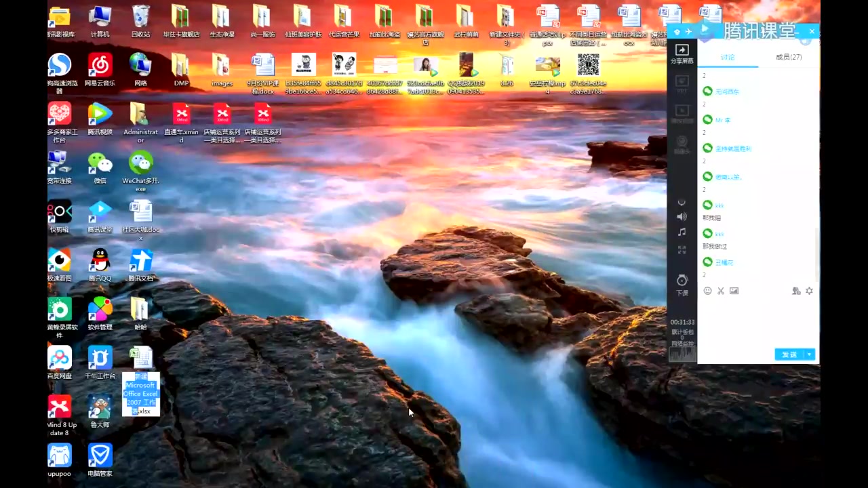This screenshot has width=868, height=488.
Task: Click the scissors screenshot icon in chat
Action: [x=721, y=291]
